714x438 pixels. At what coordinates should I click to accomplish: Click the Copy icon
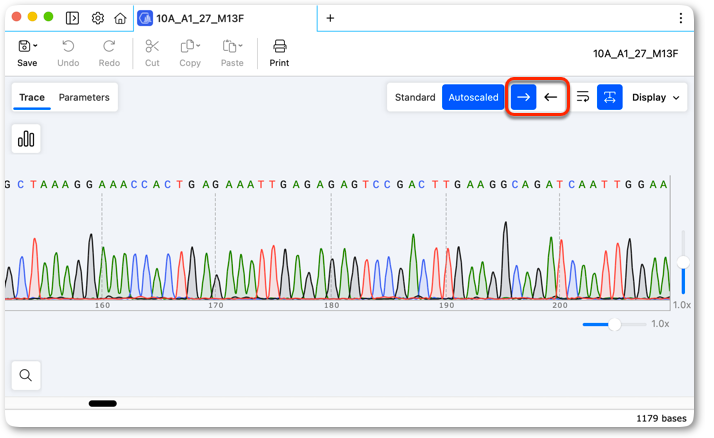[187, 46]
